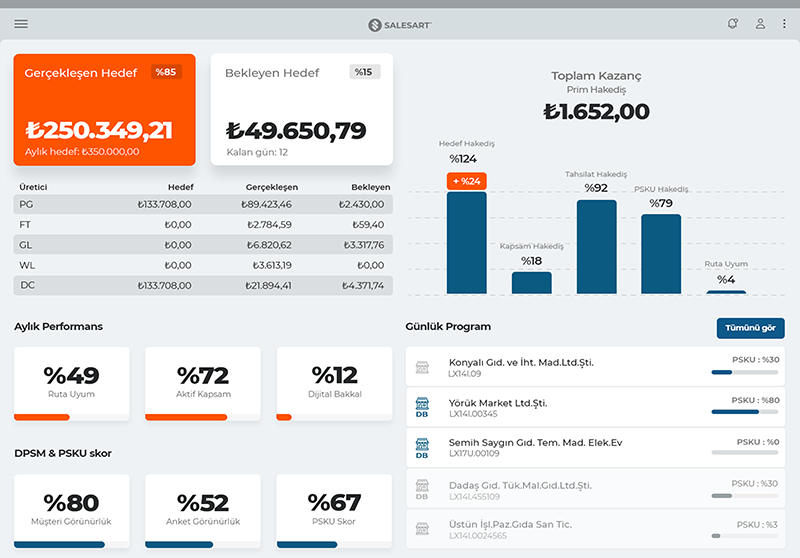The height and width of the screenshot is (558, 800).
Task: Click the store icon beside Üstün İşl.Paz.Gıda
Action: point(422,530)
